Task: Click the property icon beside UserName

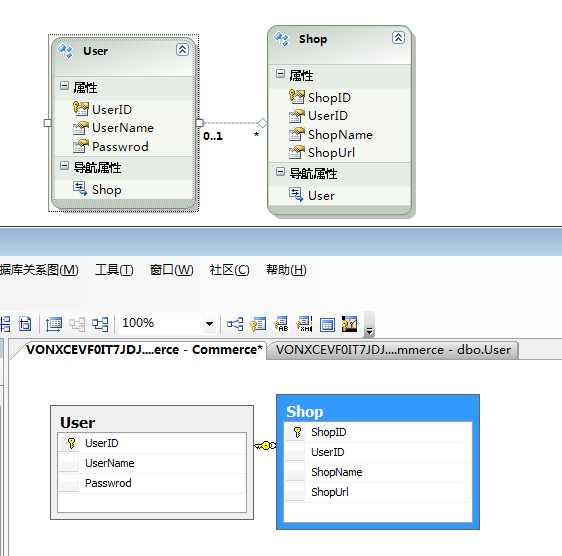Action: (81, 128)
